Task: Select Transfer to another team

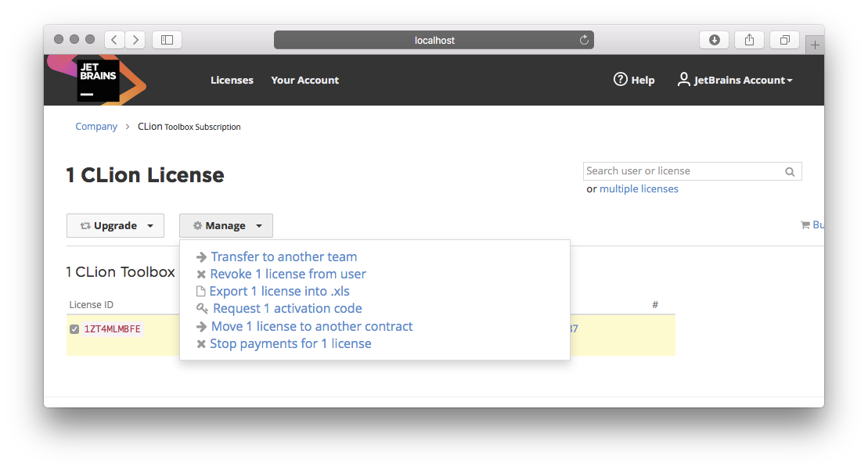Action: click(x=283, y=257)
